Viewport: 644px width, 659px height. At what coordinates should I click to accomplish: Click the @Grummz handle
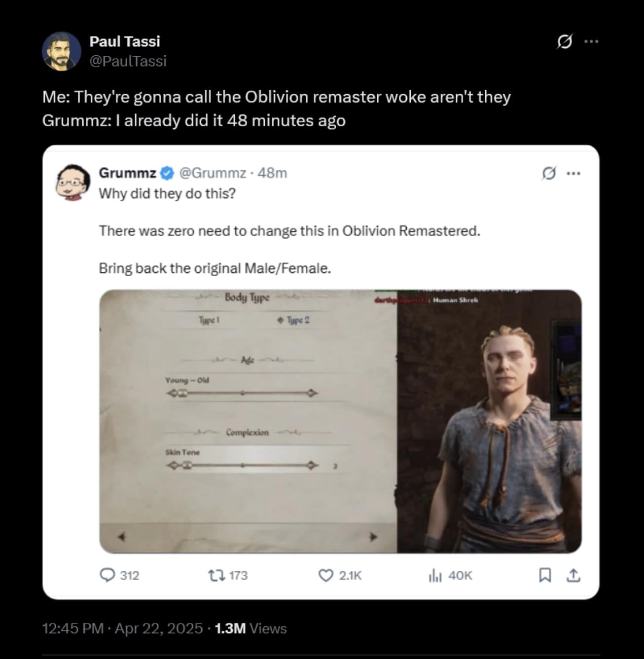[212, 173]
